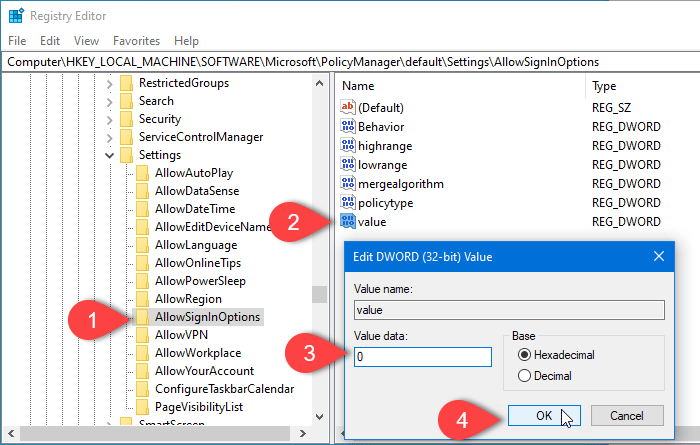Click the AllowAutoPlay folder icon
Viewport: 700px width, 445px height.
[142, 173]
